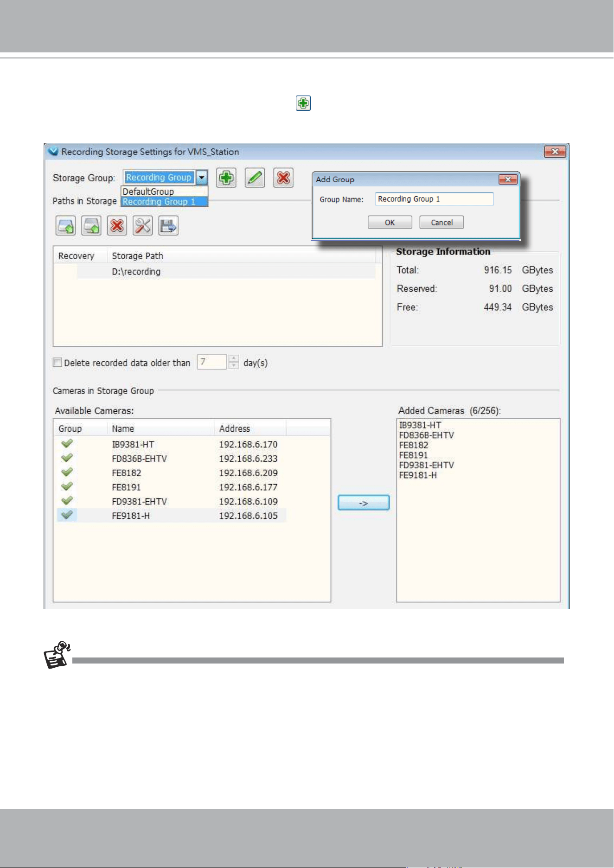The height and width of the screenshot is (868, 614).
Task: Enable Delete recorded data older than checkbox
Action: click(58, 363)
